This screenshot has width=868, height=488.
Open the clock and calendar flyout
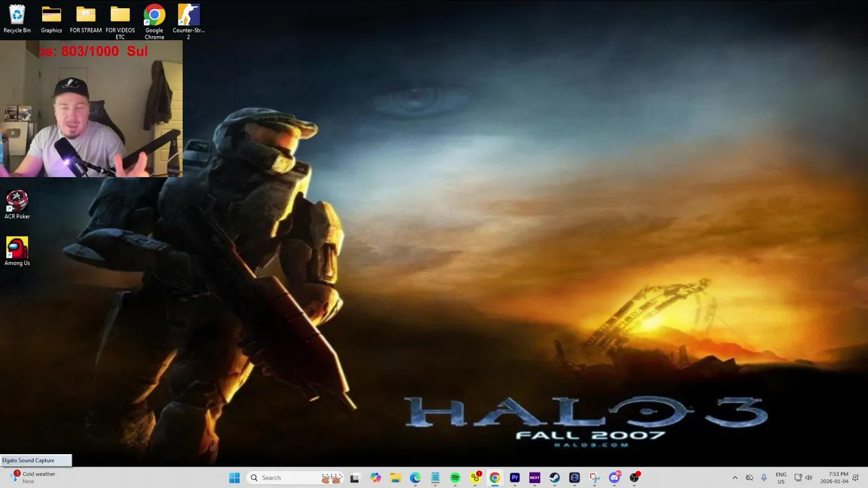click(834, 478)
